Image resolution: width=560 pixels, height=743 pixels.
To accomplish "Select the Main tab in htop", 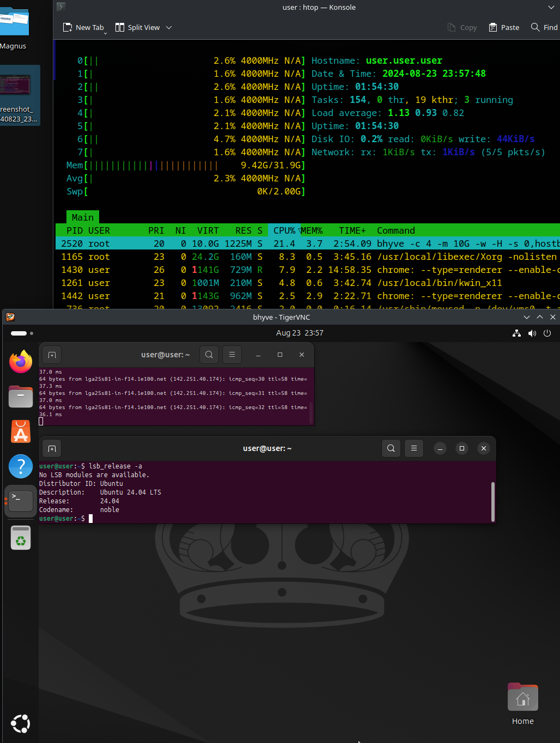I will coord(82,217).
